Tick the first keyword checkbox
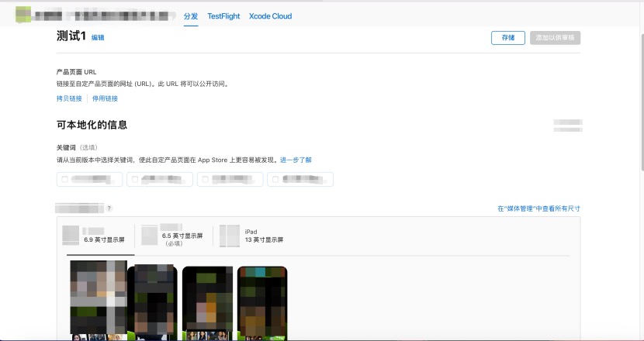The width and height of the screenshot is (644, 341). click(64, 180)
